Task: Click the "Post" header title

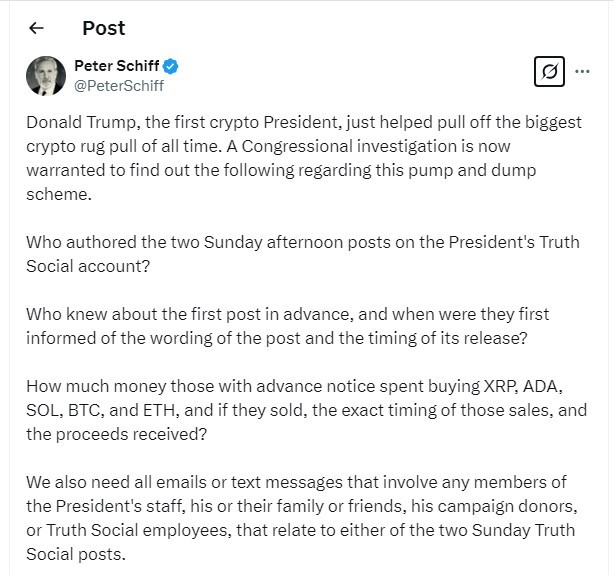Action: click(x=104, y=28)
